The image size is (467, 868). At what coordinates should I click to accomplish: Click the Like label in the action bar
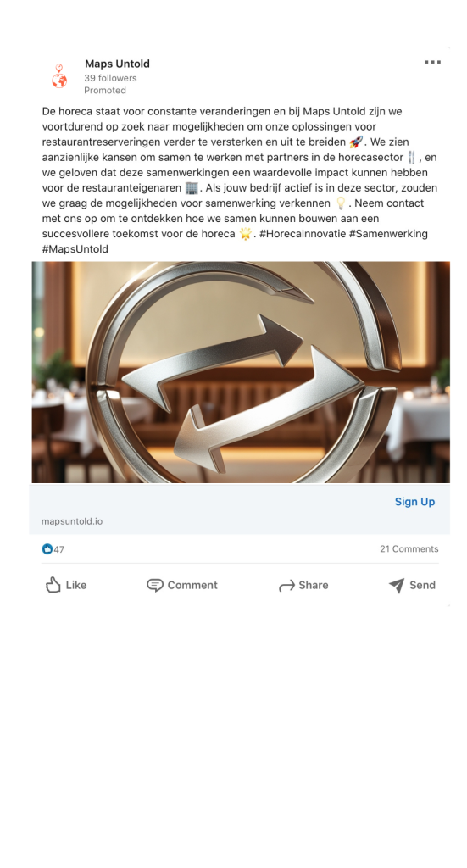point(75,585)
